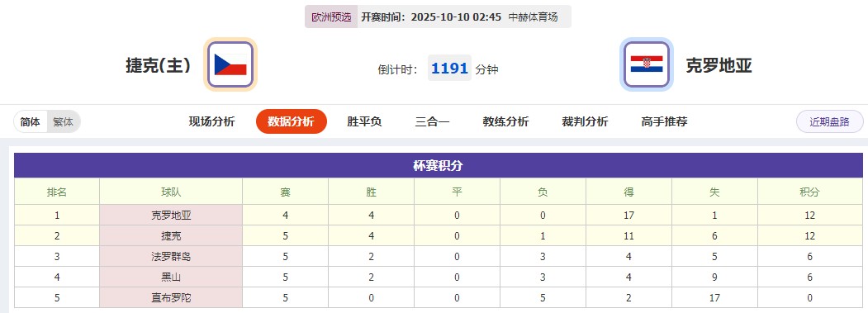The image size is (868, 313).
Task: Click the 排名 column header
Action: pyautogui.click(x=57, y=192)
